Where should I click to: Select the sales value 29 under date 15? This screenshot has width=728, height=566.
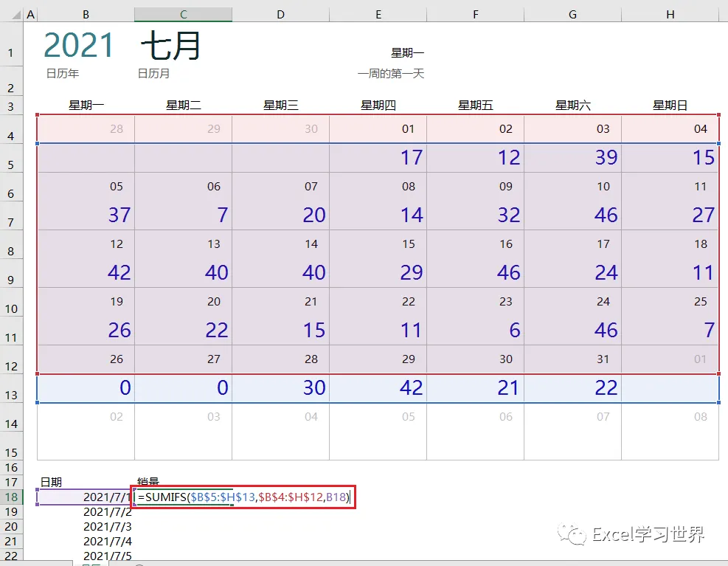[x=378, y=273]
